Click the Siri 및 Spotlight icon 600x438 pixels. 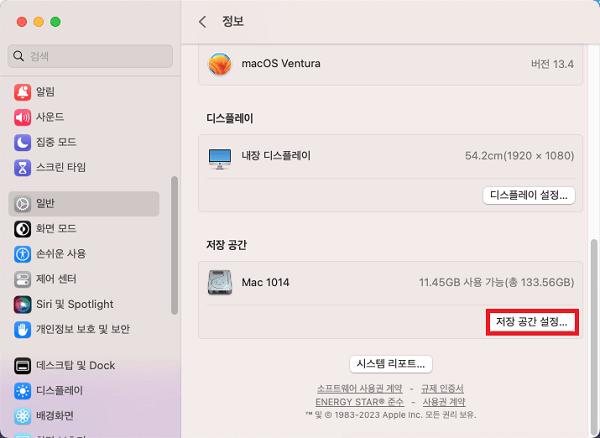(22, 304)
